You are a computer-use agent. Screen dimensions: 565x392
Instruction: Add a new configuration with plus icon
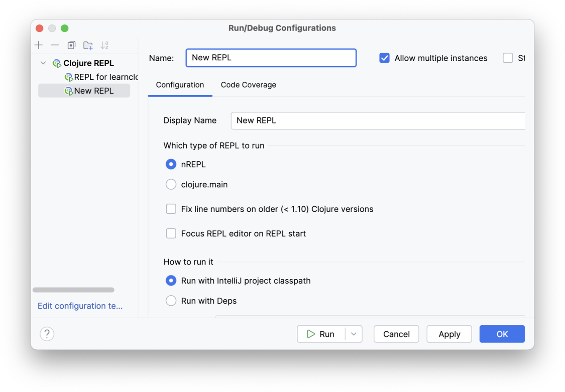coord(39,45)
